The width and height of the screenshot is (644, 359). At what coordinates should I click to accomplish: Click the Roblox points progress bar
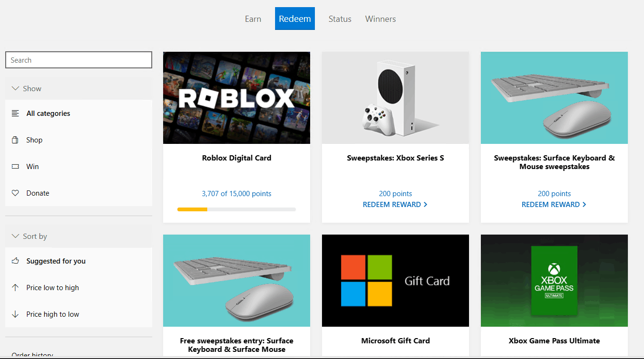[237, 209]
